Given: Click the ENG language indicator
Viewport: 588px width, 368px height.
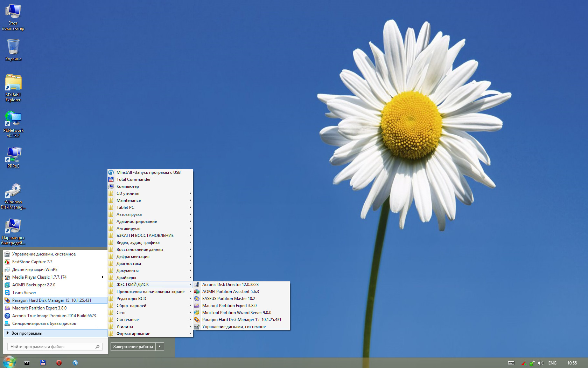Looking at the screenshot, I should (x=552, y=363).
